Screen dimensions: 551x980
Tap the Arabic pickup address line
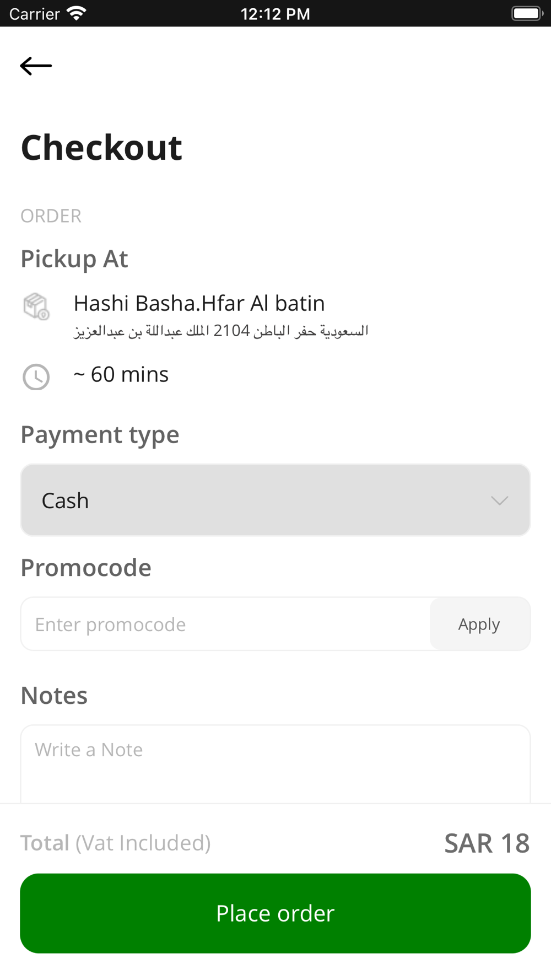(x=221, y=331)
